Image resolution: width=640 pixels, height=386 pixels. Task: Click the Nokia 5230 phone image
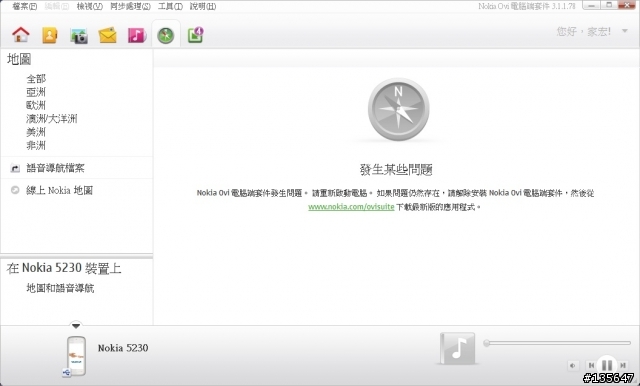point(76,355)
